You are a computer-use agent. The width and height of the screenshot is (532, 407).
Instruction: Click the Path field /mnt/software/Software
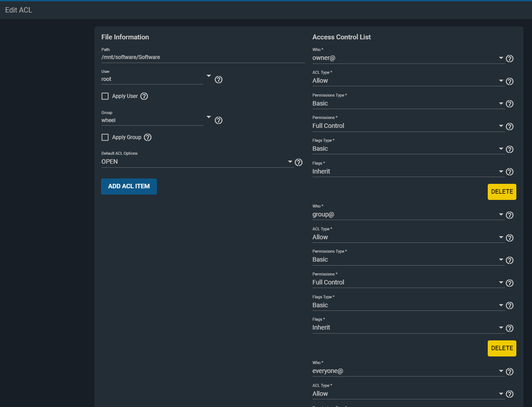point(203,57)
